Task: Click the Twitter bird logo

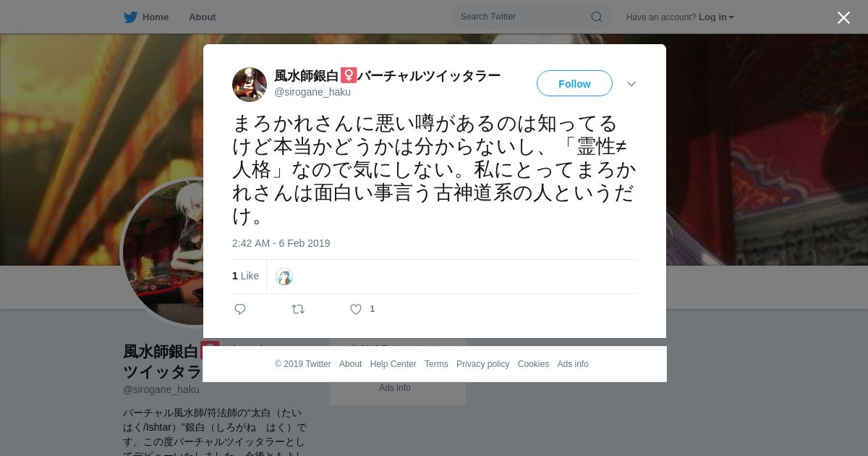Action: [x=130, y=17]
